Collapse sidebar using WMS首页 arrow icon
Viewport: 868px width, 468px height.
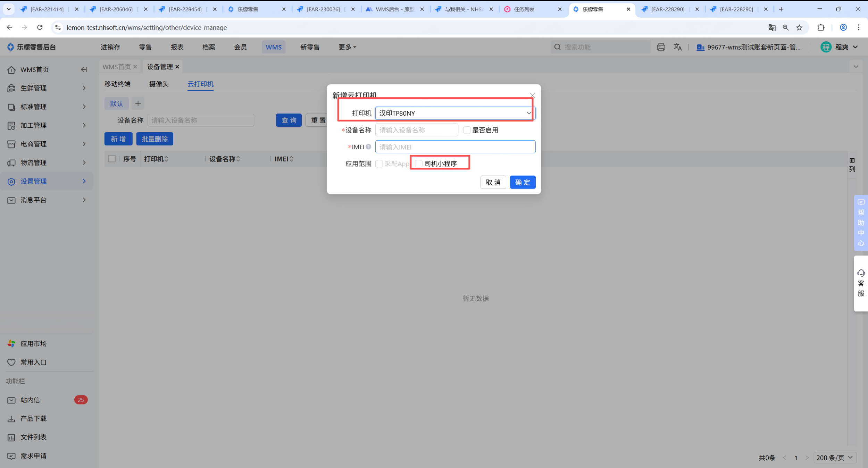84,69
